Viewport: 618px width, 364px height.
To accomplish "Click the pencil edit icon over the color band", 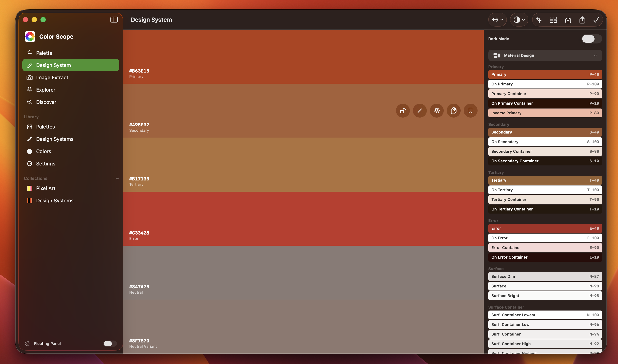I will coord(419,111).
